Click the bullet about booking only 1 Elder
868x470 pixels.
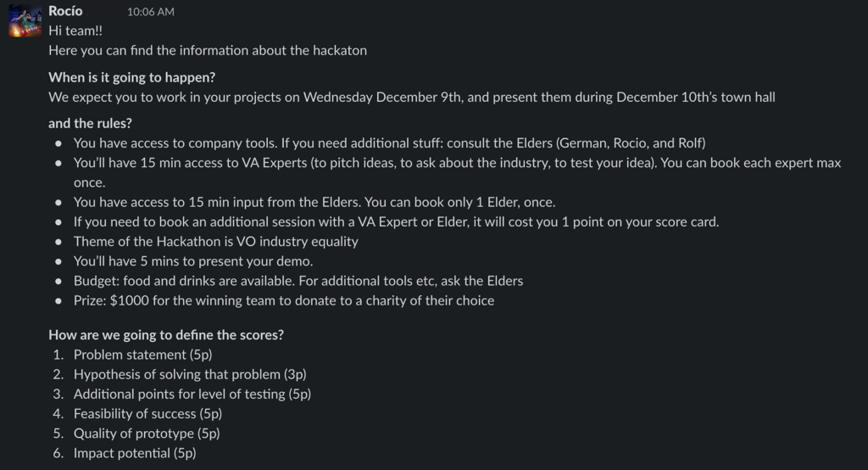(x=314, y=202)
